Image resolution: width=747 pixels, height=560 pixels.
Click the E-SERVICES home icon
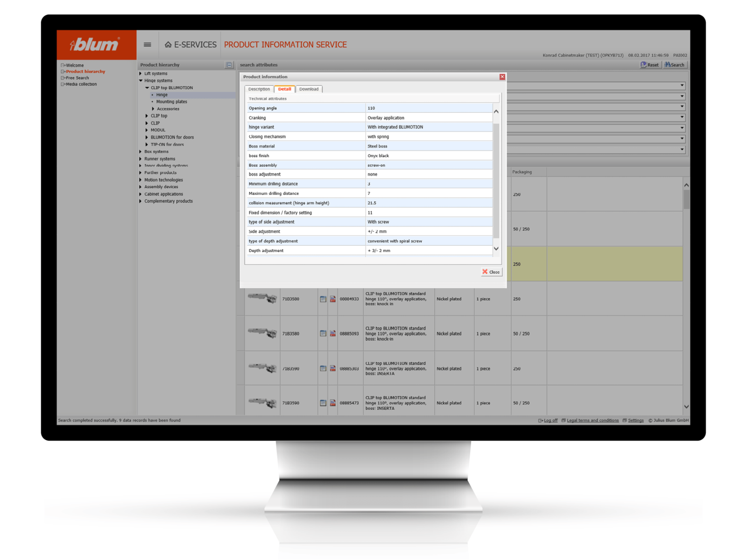168,45
